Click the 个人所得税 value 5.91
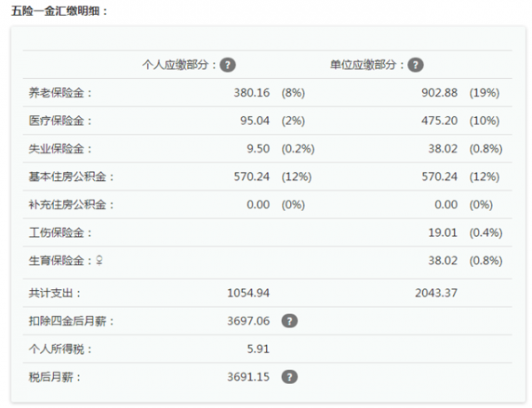 click(x=258, y=349)
